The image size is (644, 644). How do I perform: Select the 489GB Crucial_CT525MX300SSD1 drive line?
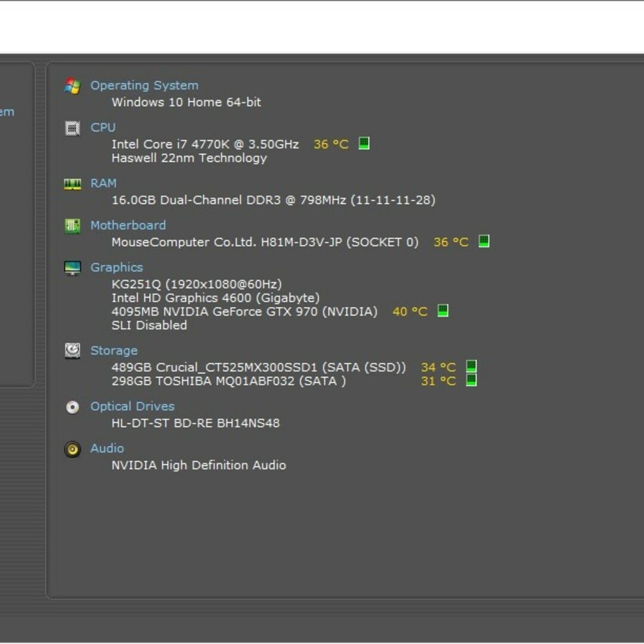pos(258,367)
